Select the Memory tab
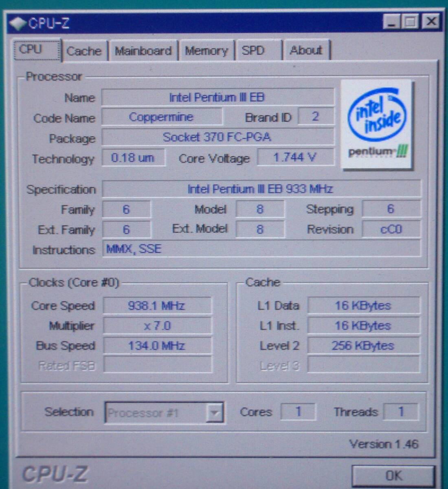Viewport: 448px width, 489px height. [206, 51]
